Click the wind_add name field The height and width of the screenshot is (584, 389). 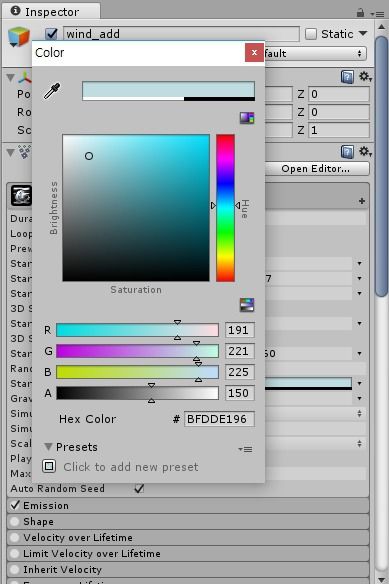coord(181,34)
